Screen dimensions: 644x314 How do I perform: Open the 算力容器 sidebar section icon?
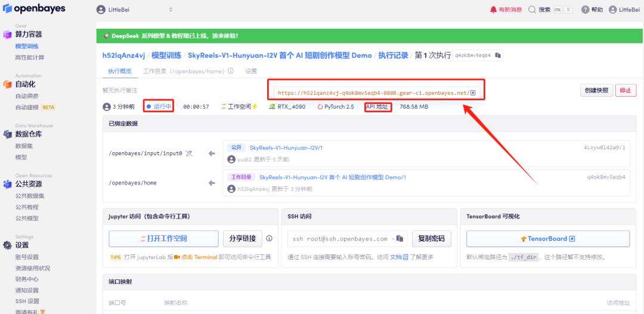7,35
